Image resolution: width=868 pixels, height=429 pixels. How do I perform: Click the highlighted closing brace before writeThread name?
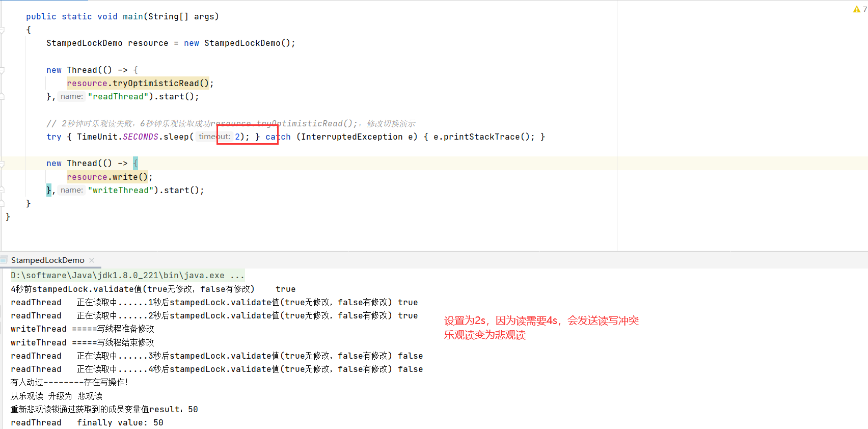pyautogui.click(x=49, y=190)
